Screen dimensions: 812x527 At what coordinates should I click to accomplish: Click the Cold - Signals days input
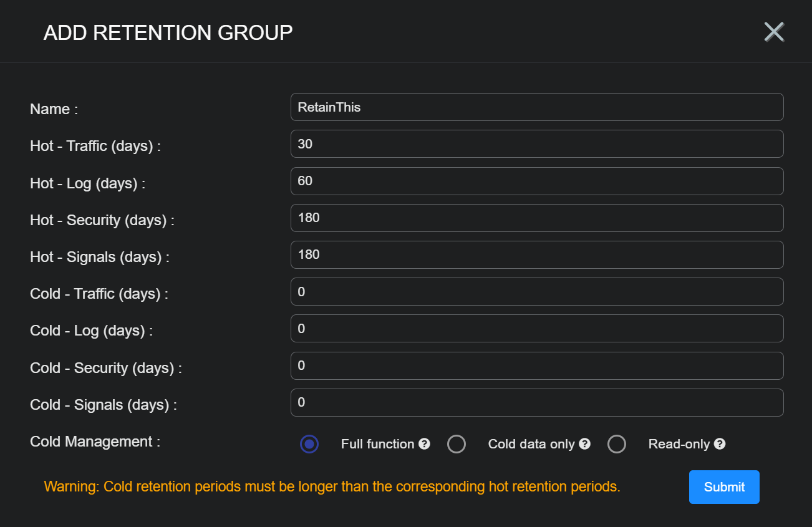pyautogui.click(x=536, y=402)
